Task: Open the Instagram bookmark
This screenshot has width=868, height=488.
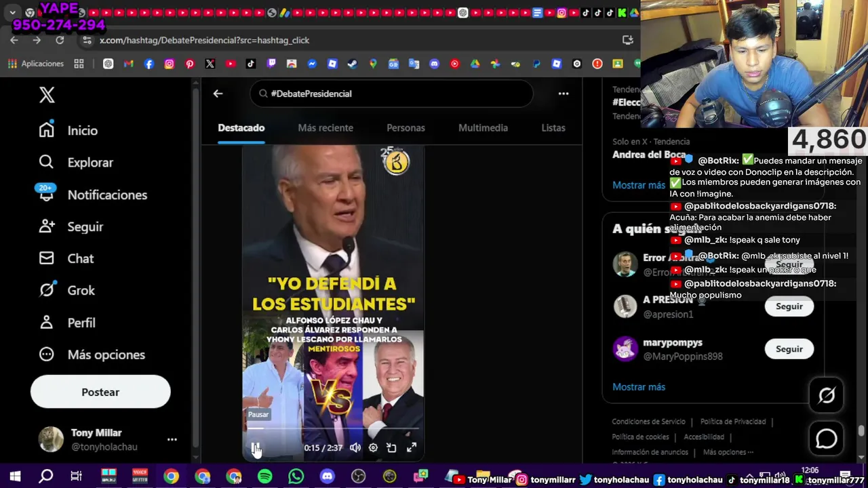Action: tap(170, 64)
